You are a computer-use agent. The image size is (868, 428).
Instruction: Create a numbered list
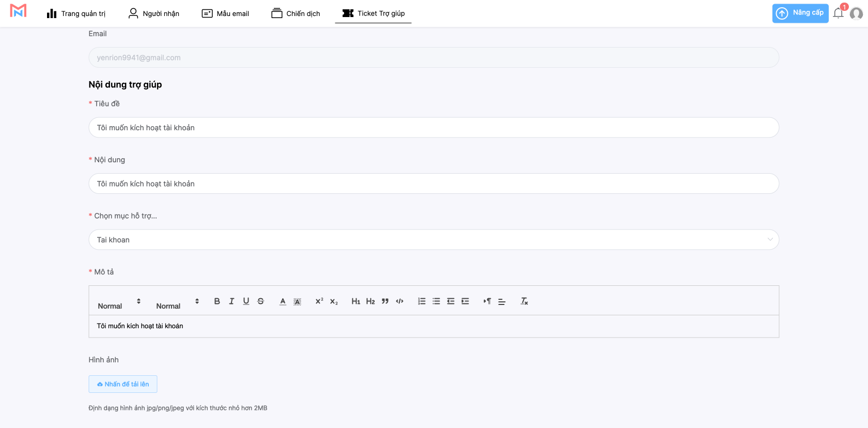pos(422,301)
